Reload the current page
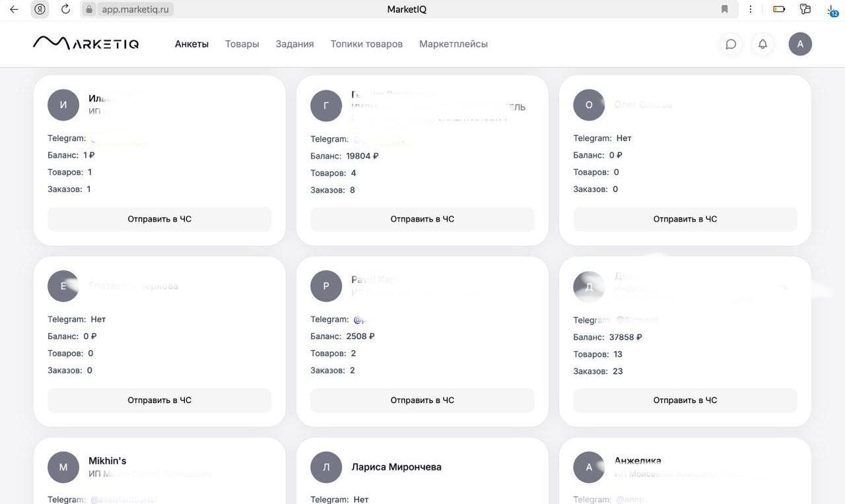845x504 pixels. tap(65, 9)
